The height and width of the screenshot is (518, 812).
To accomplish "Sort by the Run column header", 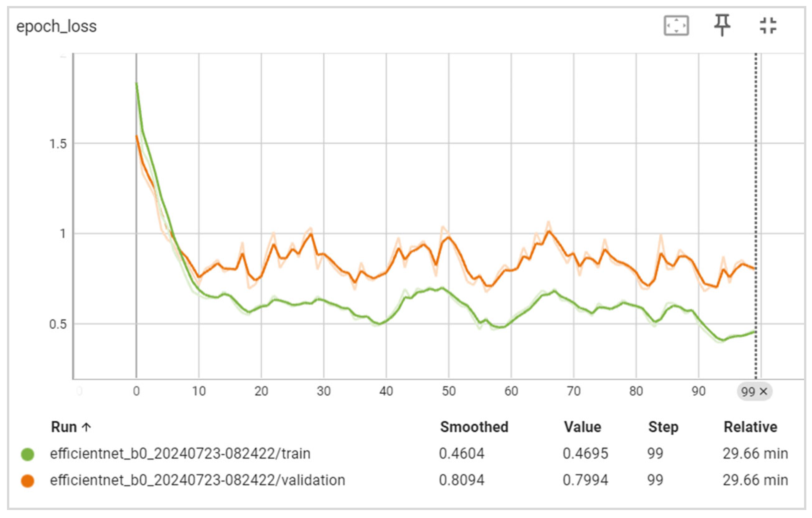I will tap(64, 427).
